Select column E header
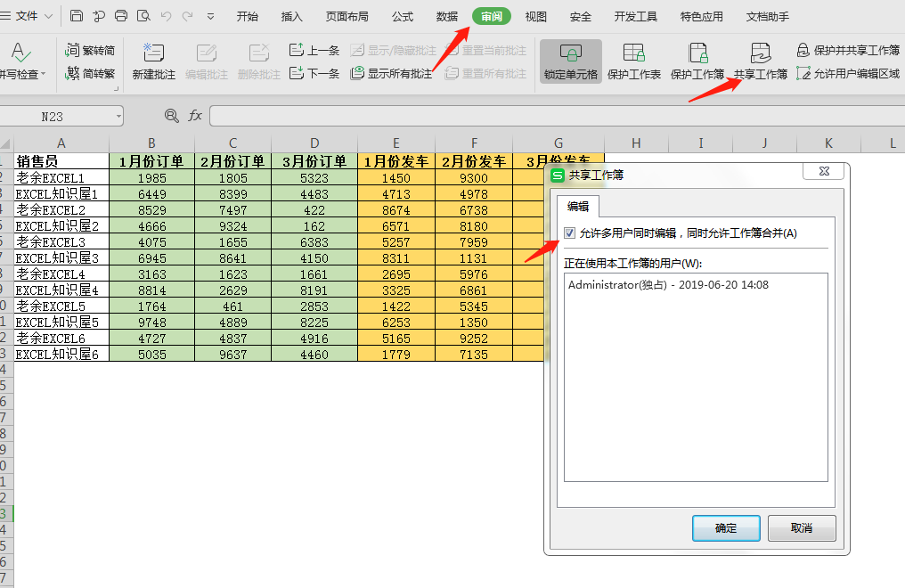The width and height of the screenshot is (905, 588). pyautogui.click(x=395, y=143)
